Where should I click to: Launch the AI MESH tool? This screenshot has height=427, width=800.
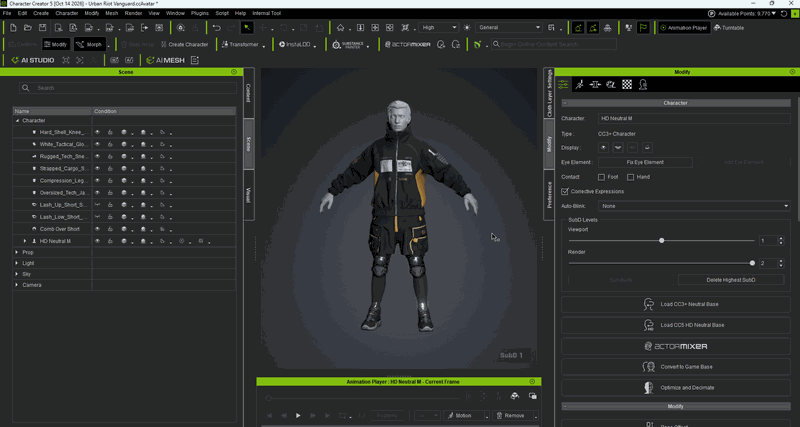tap(165, 60)
